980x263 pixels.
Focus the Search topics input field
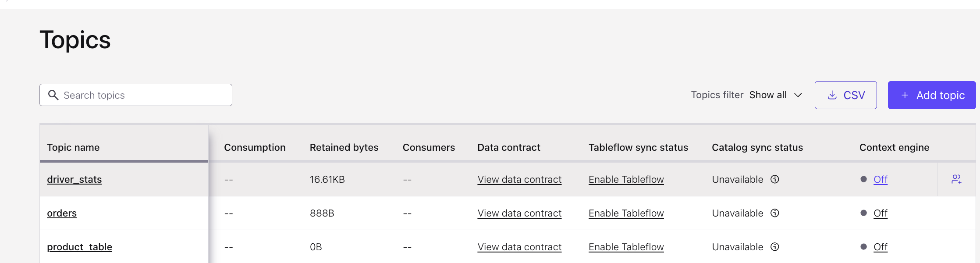136,95
